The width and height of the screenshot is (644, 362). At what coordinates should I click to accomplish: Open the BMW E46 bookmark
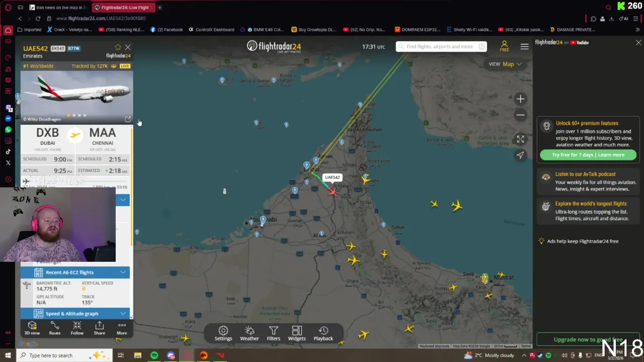(x=265, y=30)
